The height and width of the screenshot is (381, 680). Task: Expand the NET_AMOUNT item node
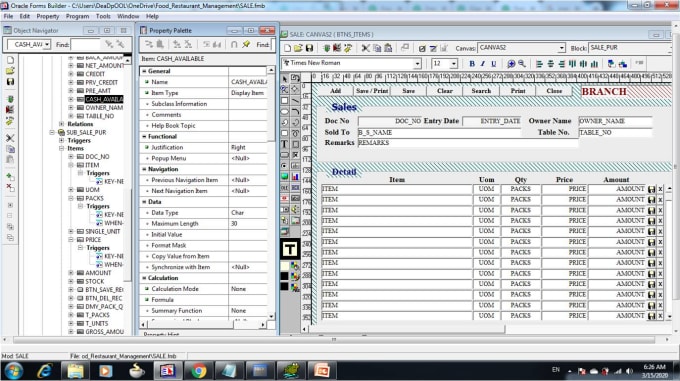point(71,65)
